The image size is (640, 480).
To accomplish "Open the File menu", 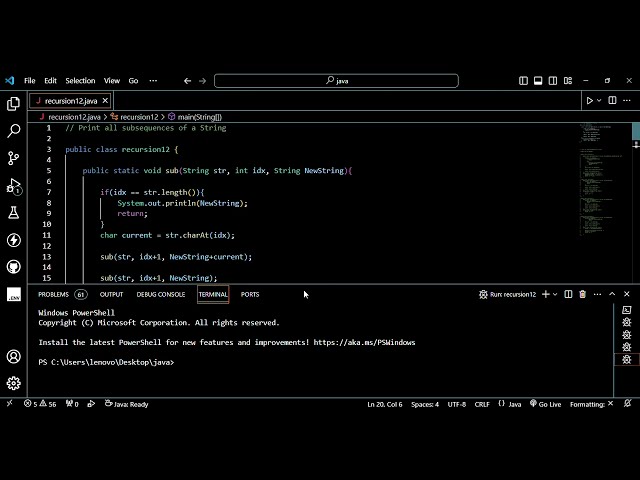I will (30, 81).
